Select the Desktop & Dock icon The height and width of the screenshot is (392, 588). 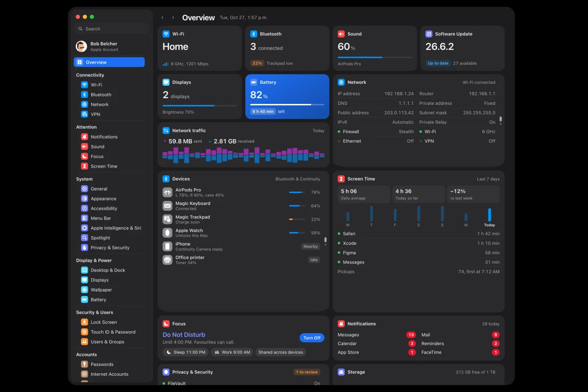tap(84, 270)
